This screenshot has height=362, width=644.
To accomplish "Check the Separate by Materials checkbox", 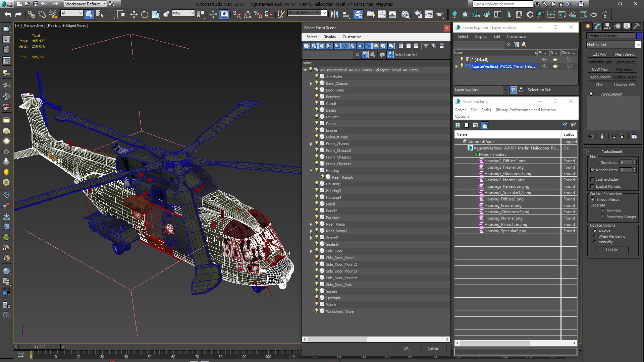I will (x=603, y=211).
